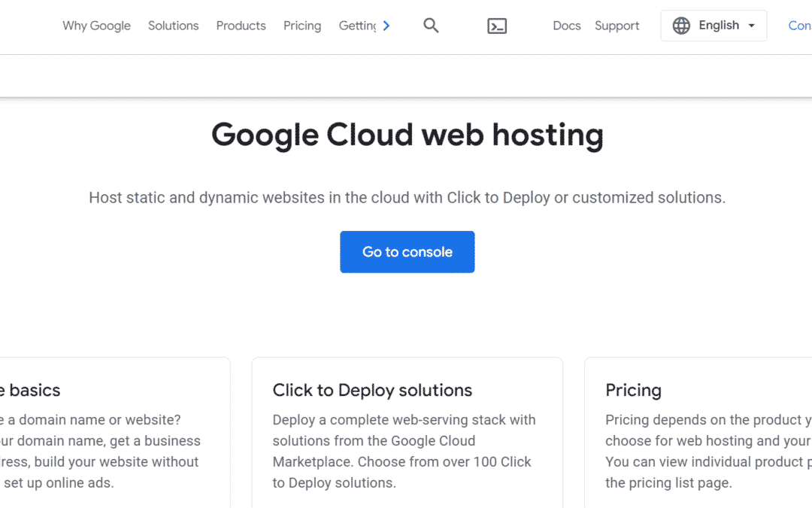Image resolution: width=812 pixels, height=508 pixels.
Task: Open the Products menu
Action: tap(241, 26)
